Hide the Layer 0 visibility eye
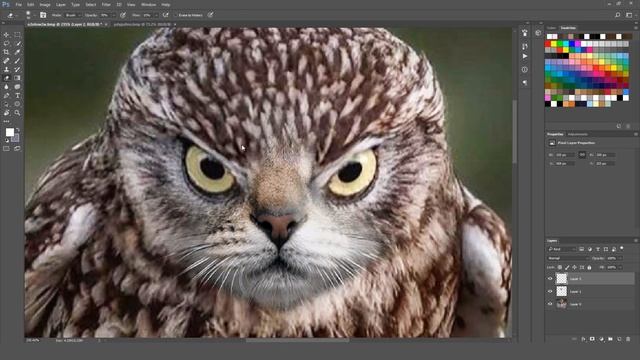Viewport: 640px width, 360px height. (550, 304)
